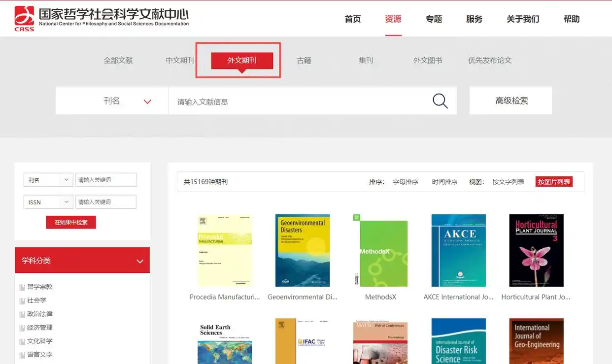Open AKCE International Journal cover thumbnail

tap(459, 250)
